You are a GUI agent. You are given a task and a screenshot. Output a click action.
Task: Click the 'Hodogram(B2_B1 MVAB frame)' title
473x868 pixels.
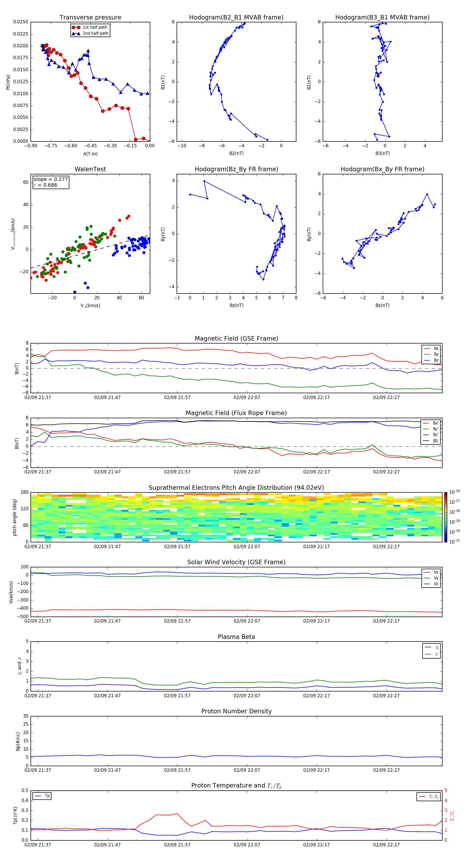click(x=236, y=18)
